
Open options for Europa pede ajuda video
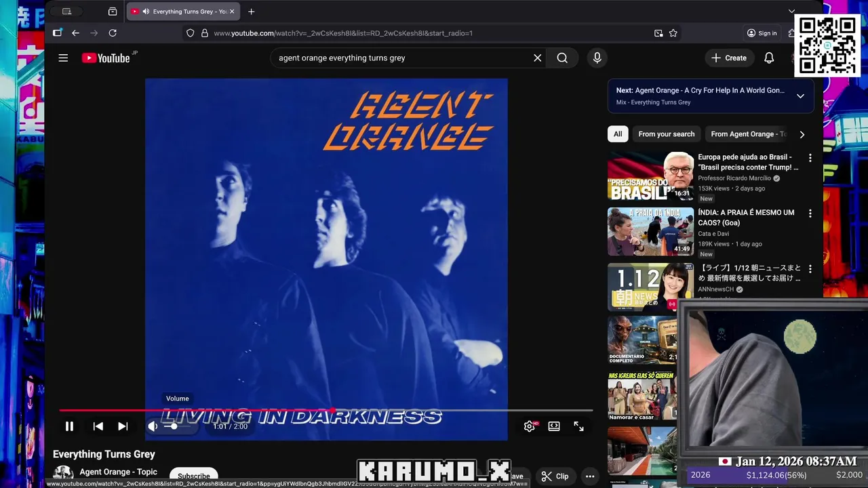(810, 158)
